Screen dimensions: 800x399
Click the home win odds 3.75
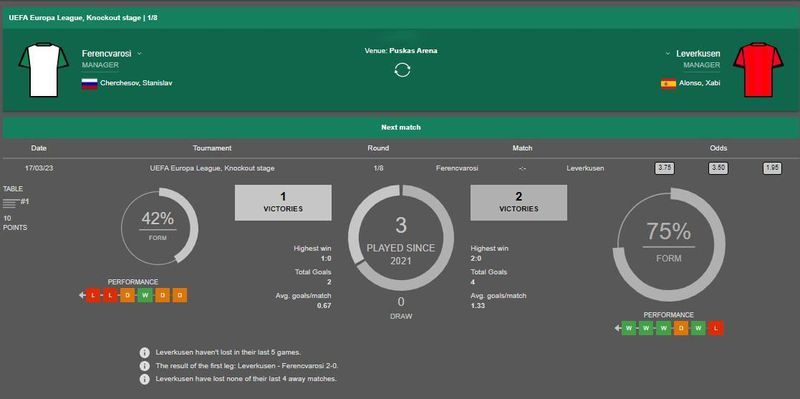[x=664, y=168]
